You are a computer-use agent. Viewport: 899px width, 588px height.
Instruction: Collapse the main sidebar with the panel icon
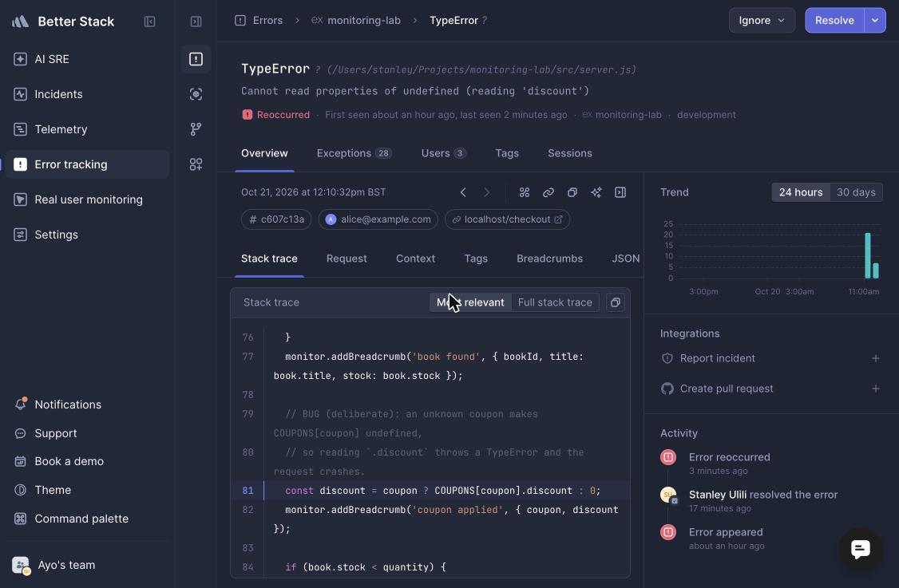149,22
